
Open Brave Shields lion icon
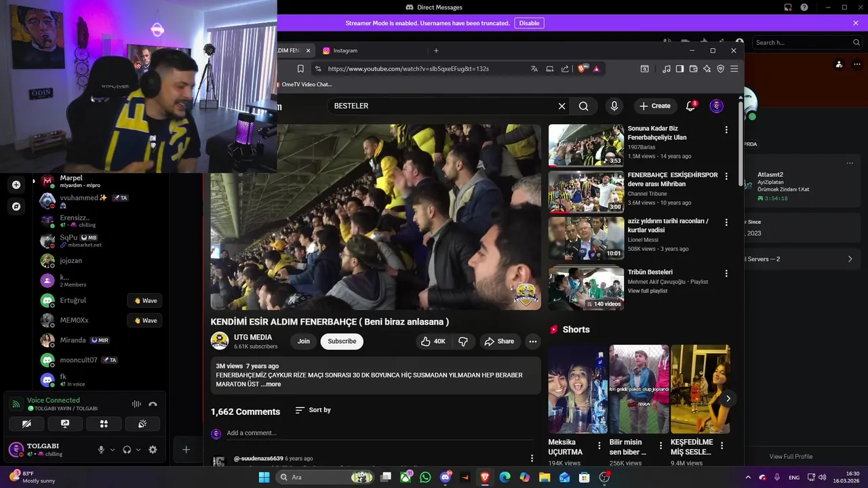point(583,68)
